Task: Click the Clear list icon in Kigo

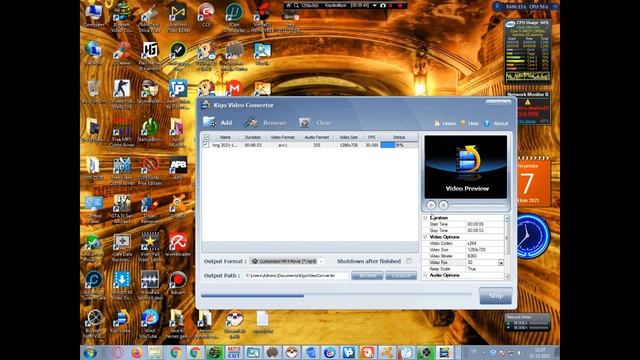Action: click(304, 122)
